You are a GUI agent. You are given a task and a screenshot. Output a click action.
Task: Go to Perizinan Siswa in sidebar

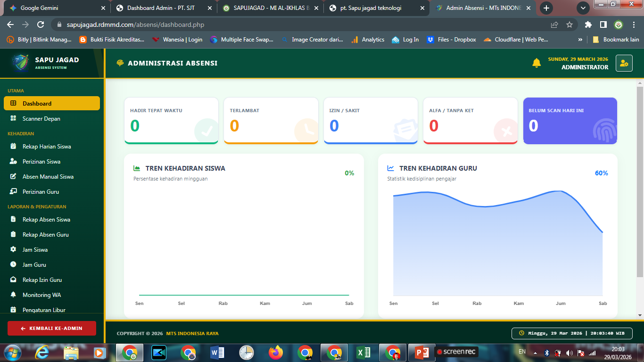[x=52, y=161]
